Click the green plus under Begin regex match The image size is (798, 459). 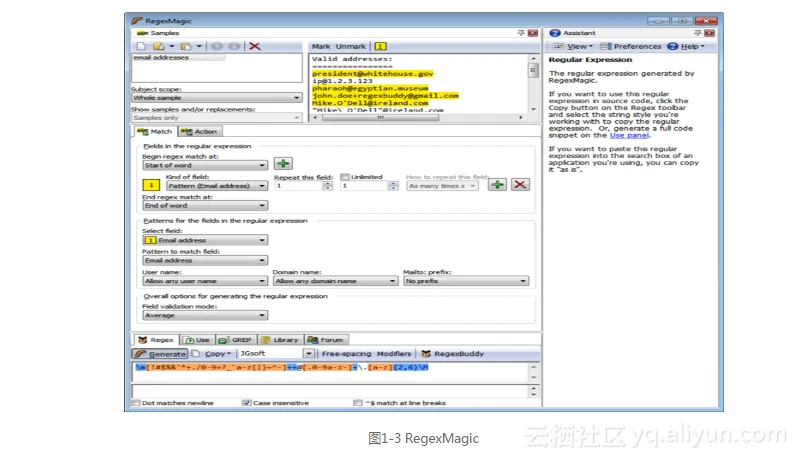[x=283, y=163]
